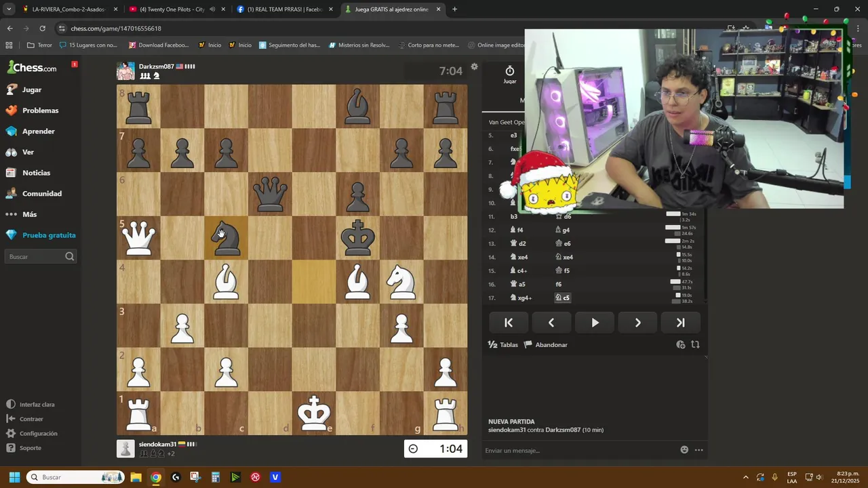Click the black knight on c5

tap(226, 238)
